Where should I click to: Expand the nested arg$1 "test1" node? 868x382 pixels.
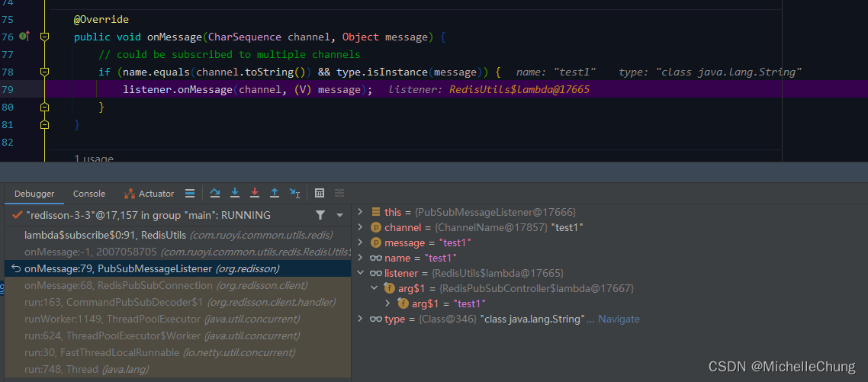[x=388, y=303]
